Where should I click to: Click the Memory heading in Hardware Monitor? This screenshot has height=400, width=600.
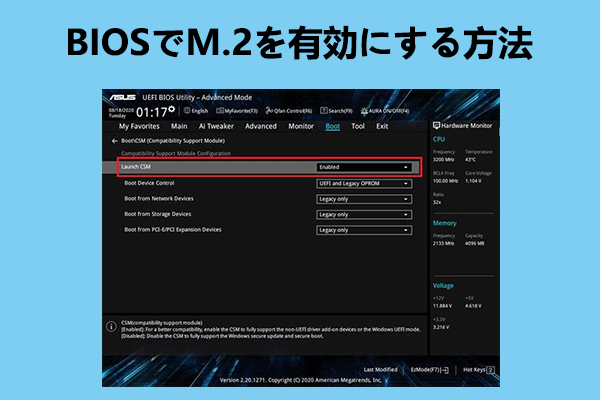445,223
